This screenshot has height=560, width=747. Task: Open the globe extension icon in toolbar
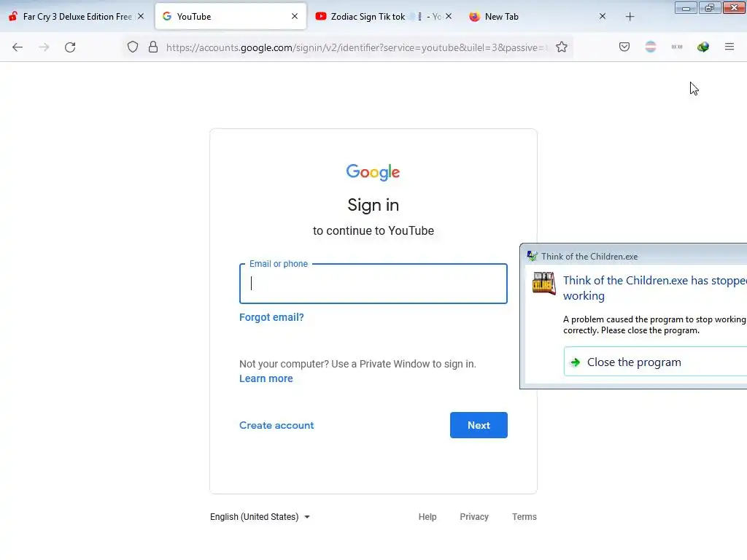point(703,47)
